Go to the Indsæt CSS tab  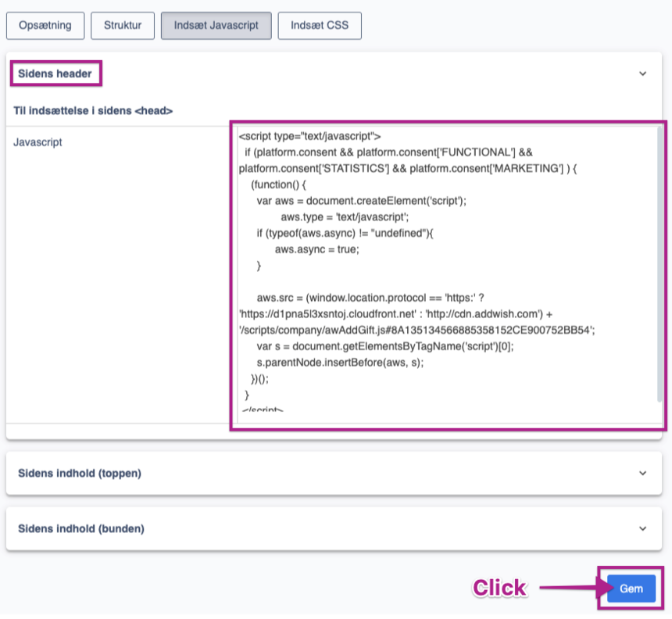(320, 25)
